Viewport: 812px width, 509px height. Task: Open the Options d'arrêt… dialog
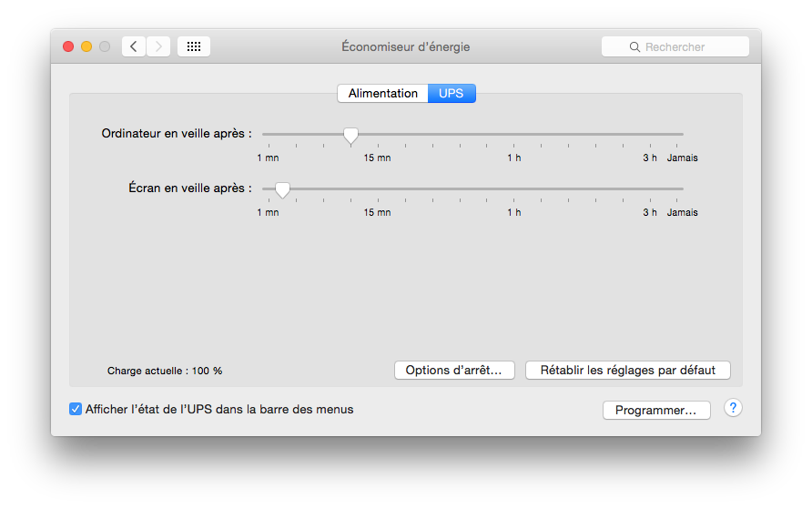[454, 371]
